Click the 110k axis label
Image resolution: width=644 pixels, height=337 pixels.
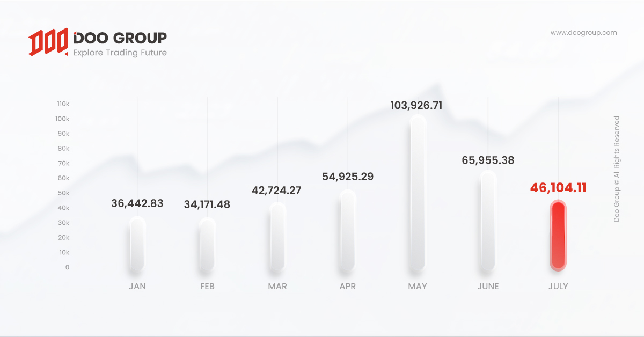coord(63,104)
